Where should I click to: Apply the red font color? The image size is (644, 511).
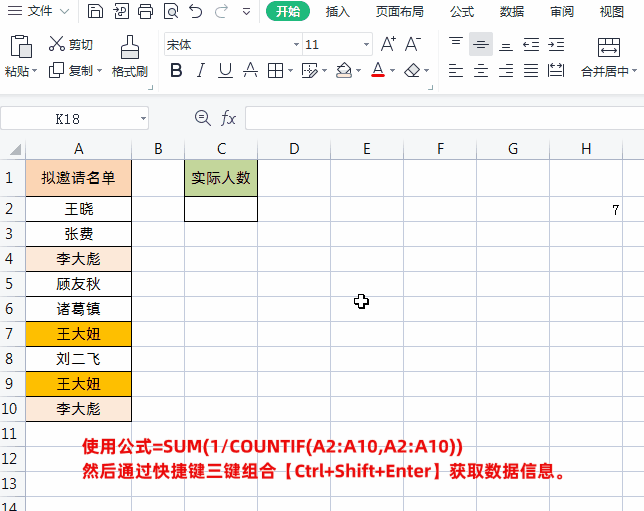pos(378,70)
